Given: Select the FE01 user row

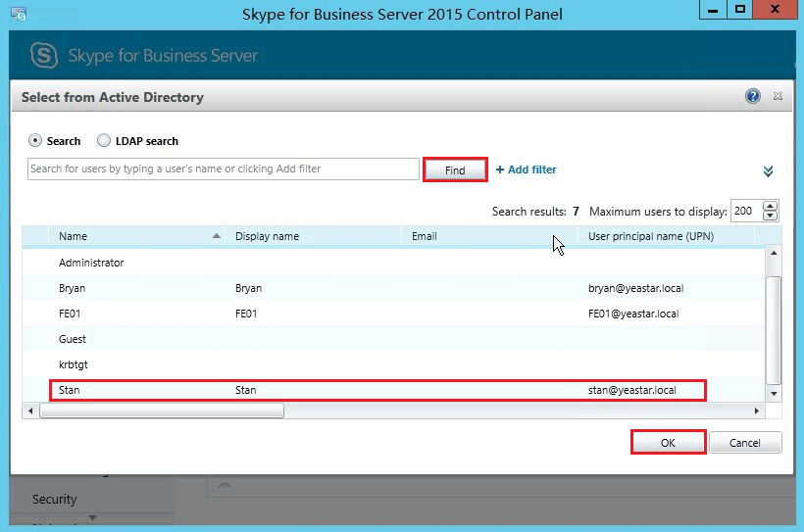Looking at the screenshot, I should tap(394, 314).
